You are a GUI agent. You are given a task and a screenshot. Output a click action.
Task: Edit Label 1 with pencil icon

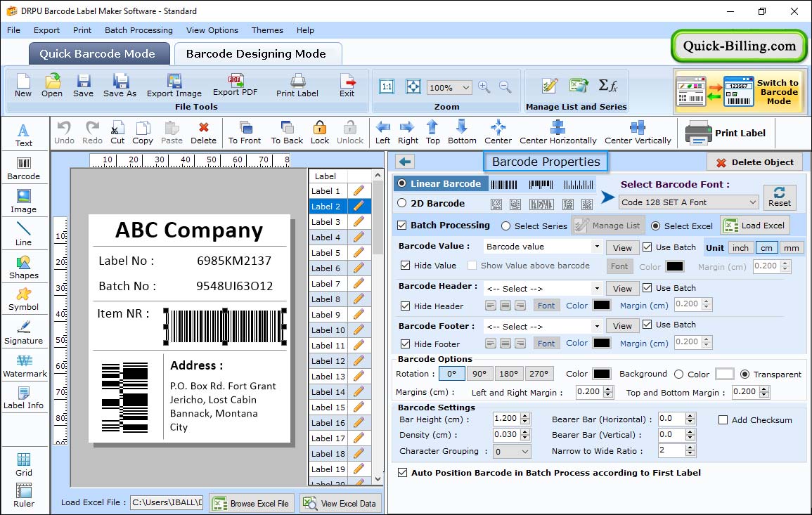[359, 191]
